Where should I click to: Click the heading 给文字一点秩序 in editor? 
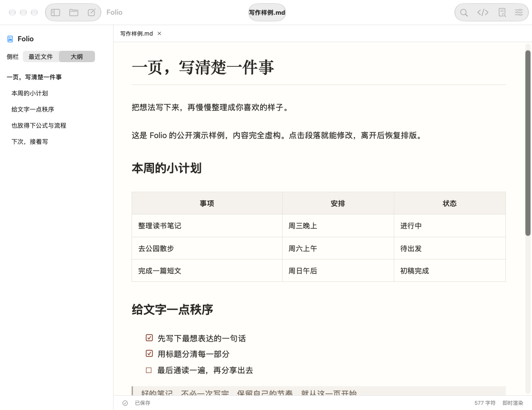[x=172, y=309]
